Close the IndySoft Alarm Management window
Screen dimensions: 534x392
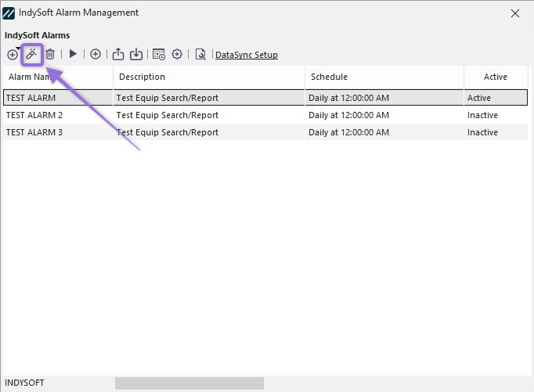point(514,13)
